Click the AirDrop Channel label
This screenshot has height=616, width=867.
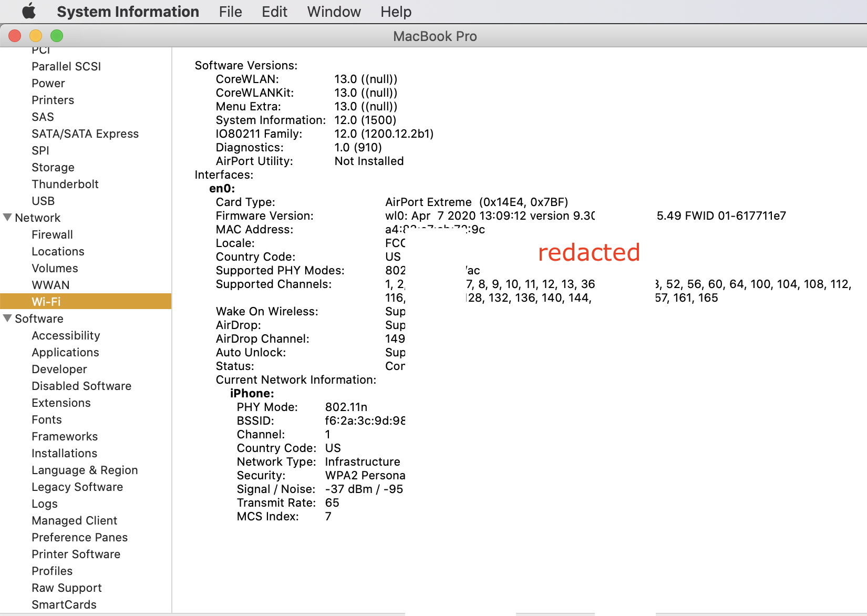(x=262, y=338)
